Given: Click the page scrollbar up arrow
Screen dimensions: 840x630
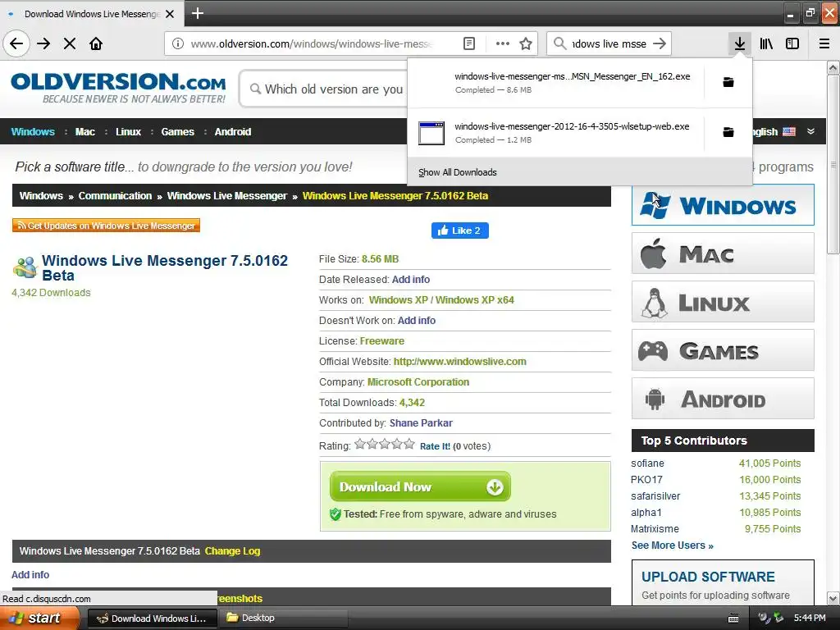Looking at the screenshot, I should point(833,67).
